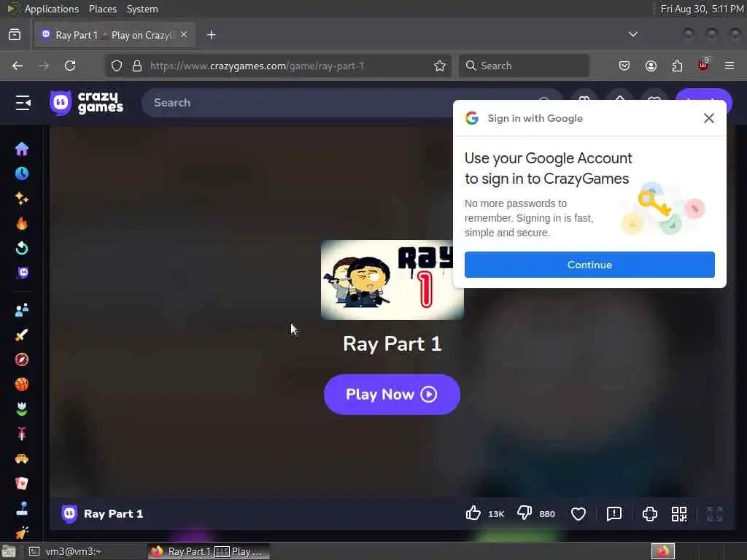Go back to previous page

click(x=18, y=66)
